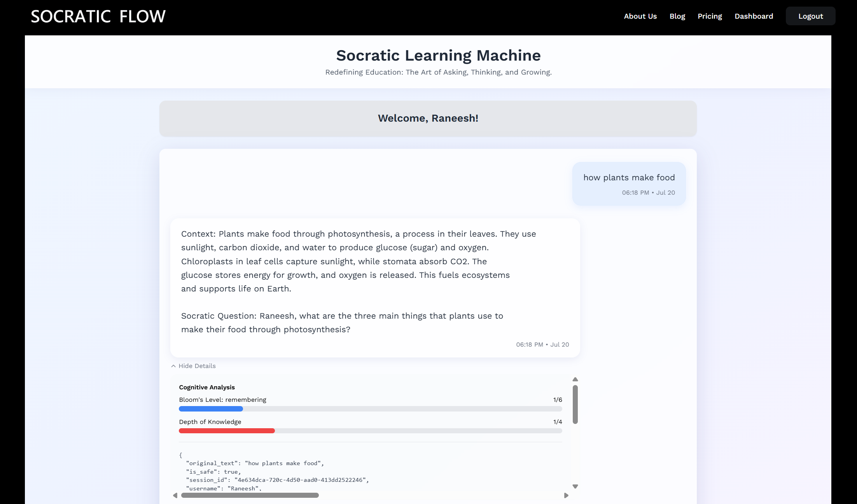The width and height of the screenshot is (857, 504).
Task: Click the 'Socratic Learning Machine' heading
Action: click(x=438, y=56)
